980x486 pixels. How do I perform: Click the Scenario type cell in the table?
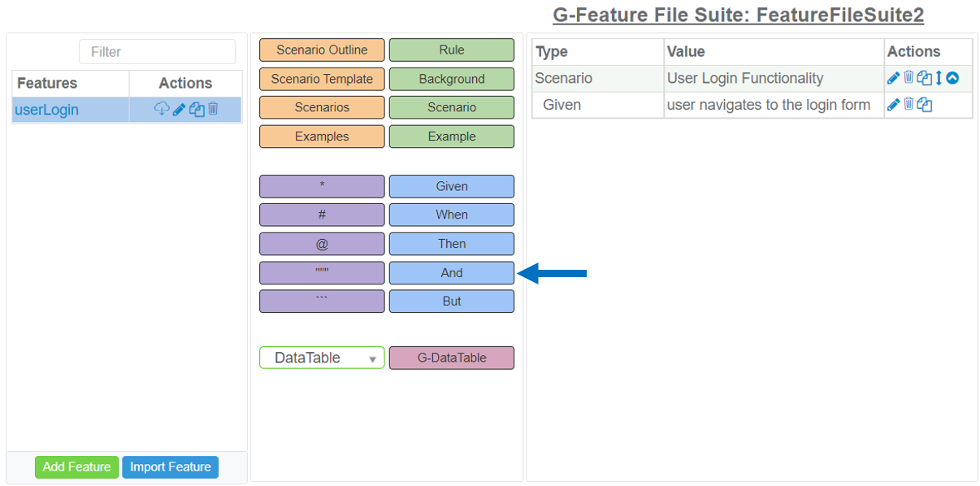598,79
